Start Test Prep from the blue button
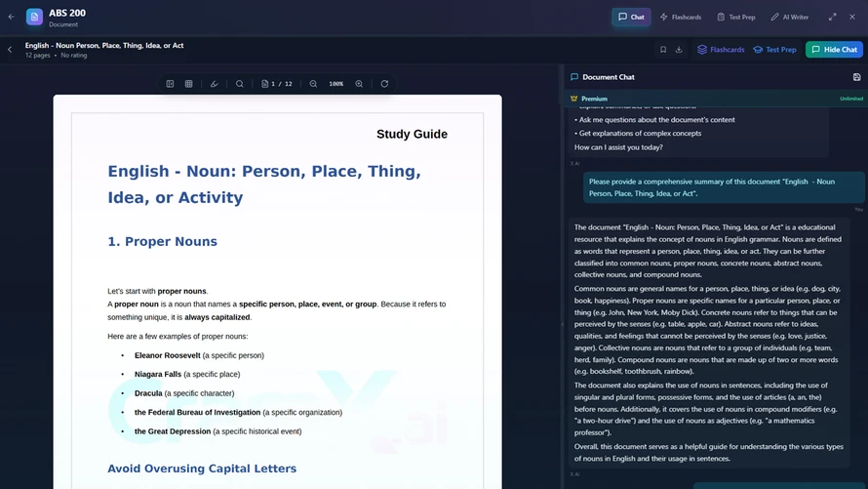 pos(774,49)
